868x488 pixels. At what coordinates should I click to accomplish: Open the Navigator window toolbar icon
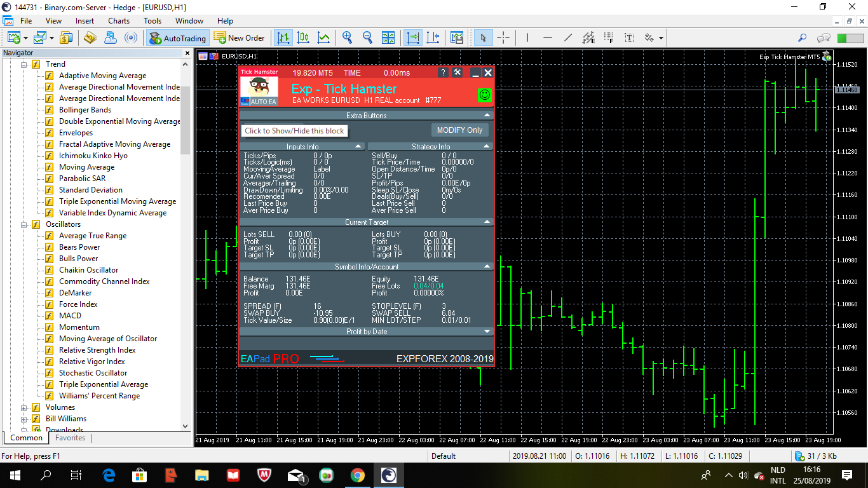(x=90, y=38)
